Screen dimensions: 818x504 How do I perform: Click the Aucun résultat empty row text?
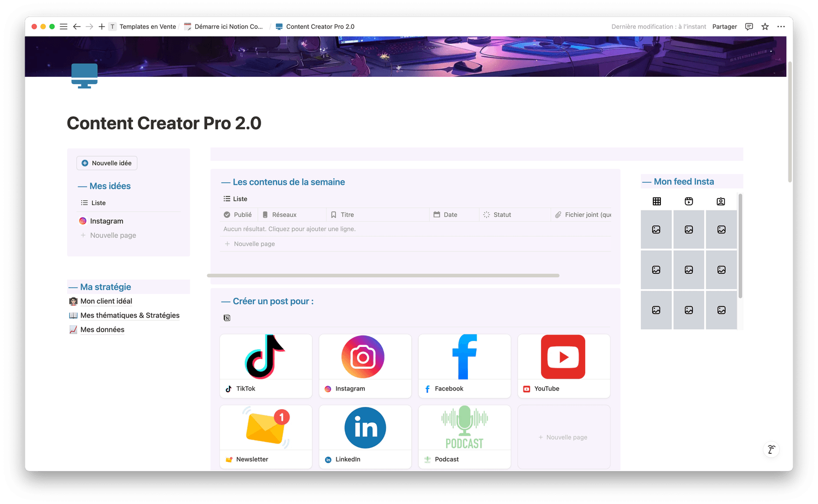coord(290,229)
